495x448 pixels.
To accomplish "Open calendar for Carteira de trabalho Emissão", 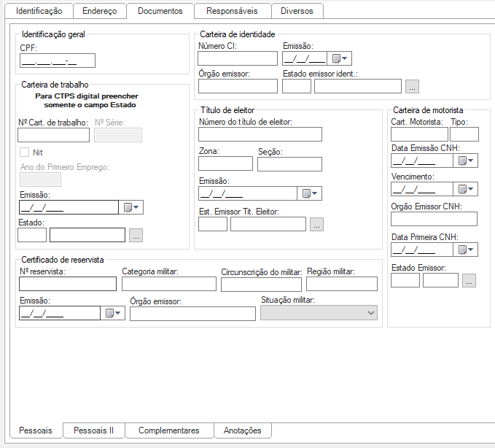I will [132, 207].
